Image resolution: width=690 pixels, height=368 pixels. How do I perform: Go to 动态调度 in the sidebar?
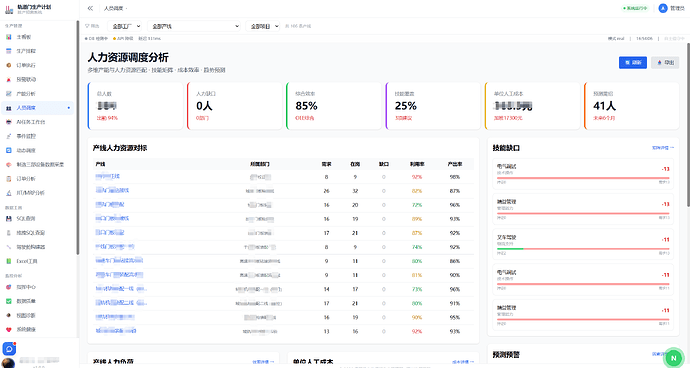click(38, 150)
